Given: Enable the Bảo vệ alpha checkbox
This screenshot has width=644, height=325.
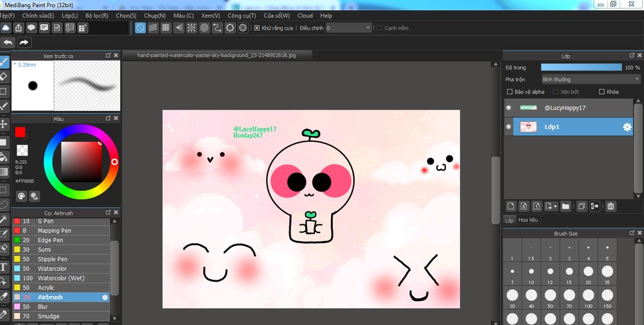Looking at the screenshot, I should point(510,92).
